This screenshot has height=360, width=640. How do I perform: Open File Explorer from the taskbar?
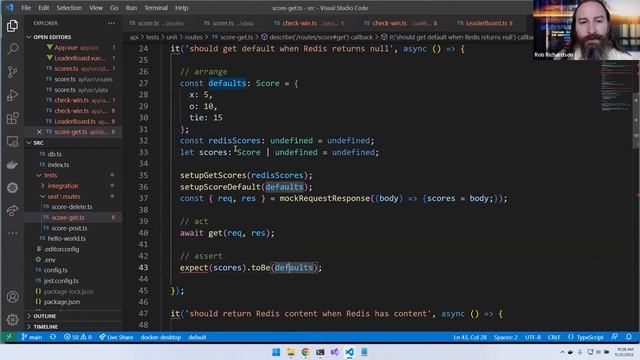click(x=291, y=352)
